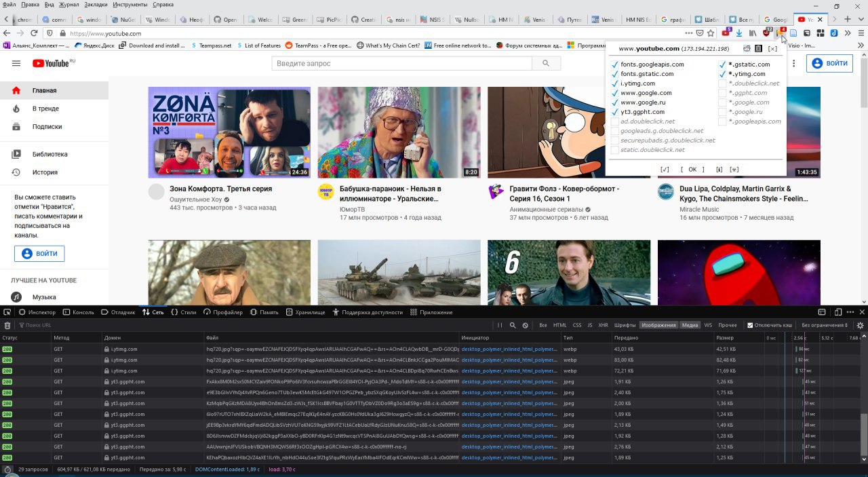Viewport: 868px width, 477px height.
Task: Open the Закладки menu
Action: (x=96, y=4)
